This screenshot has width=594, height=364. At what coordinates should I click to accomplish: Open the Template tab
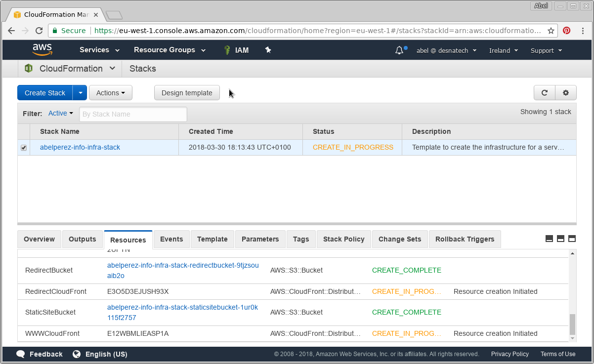coord(212,239)
